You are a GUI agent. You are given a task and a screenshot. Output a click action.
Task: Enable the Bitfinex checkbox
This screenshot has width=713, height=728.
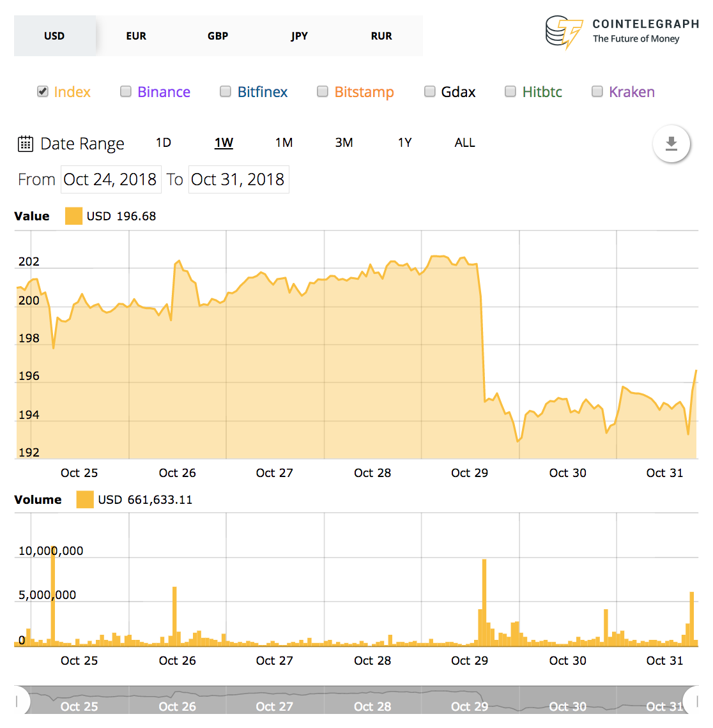click(x=226, y=91)
